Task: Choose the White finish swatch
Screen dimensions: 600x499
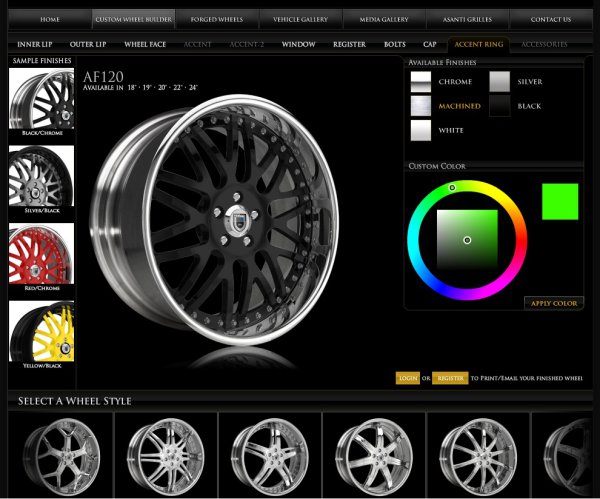Action: (x=421, y=130)
